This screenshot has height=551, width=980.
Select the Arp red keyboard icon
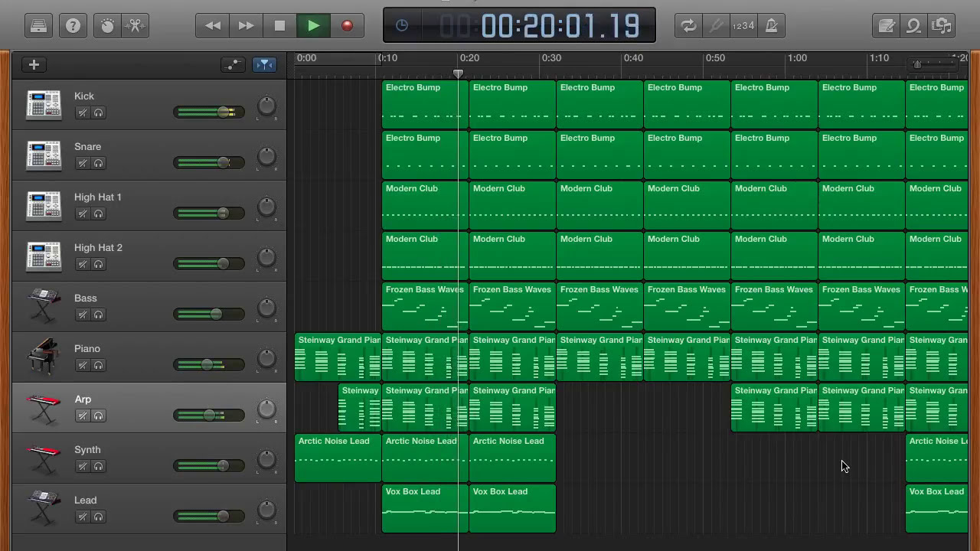click(44, 408)
